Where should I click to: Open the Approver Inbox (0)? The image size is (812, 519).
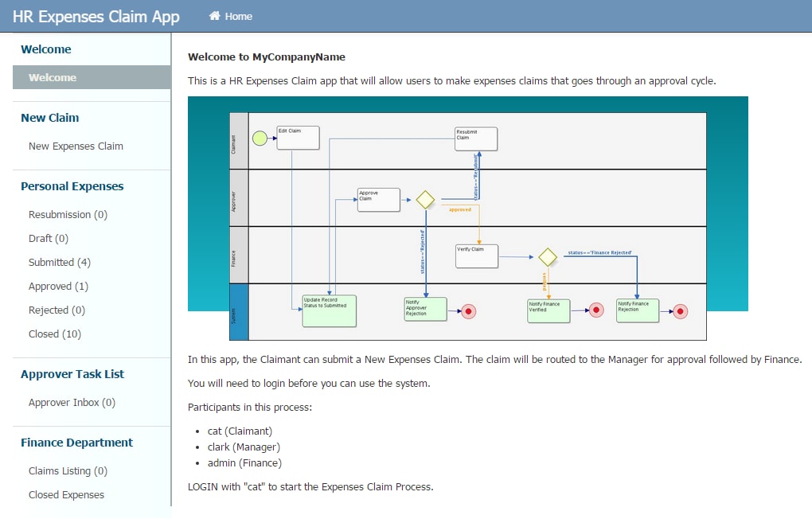pos(72,403)
